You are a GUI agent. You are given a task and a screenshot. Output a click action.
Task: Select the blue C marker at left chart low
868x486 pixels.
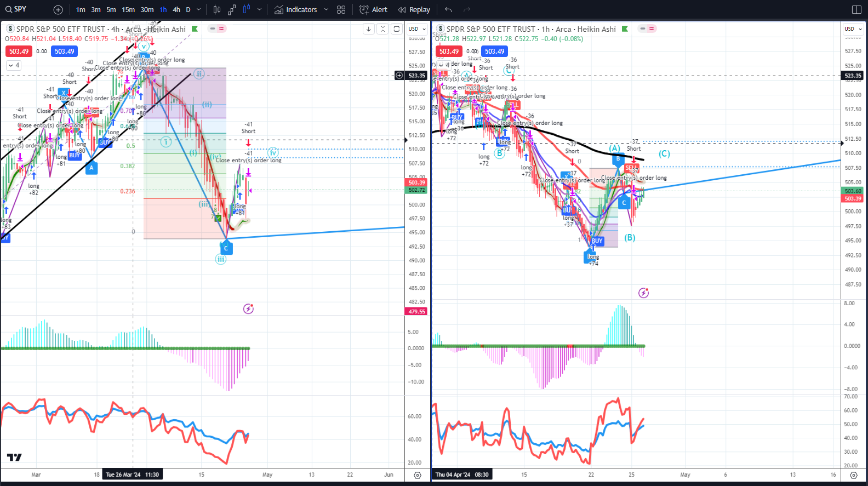(226, 248)
